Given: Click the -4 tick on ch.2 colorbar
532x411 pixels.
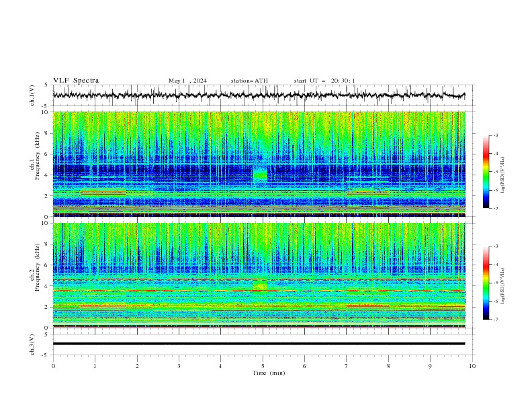Looking at the screenshot, I should (x=496, y=265).
